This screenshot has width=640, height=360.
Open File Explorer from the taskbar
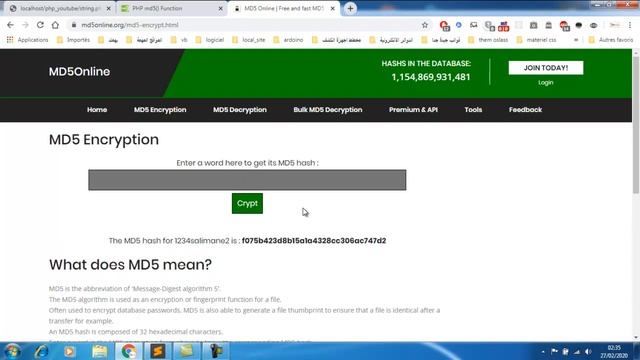click(x=99, y=351)
